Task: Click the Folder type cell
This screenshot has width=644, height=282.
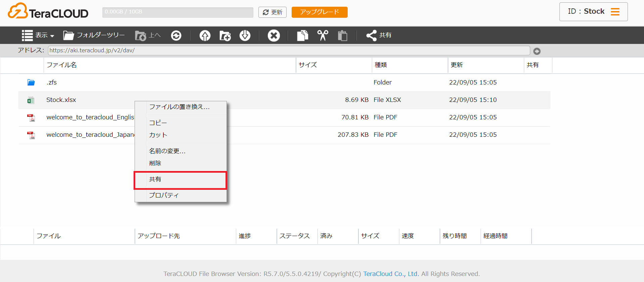Action: point(383,82)
